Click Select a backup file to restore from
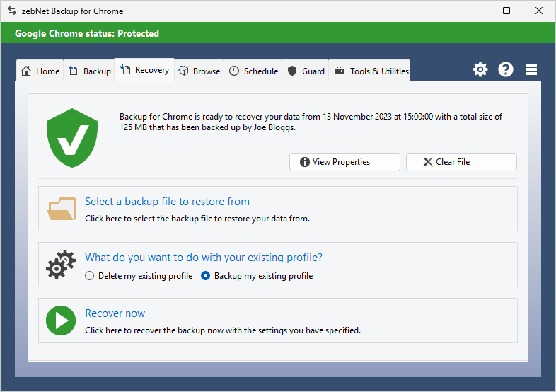The width and height of the screenshot is (556, 392). coord(167,202)
